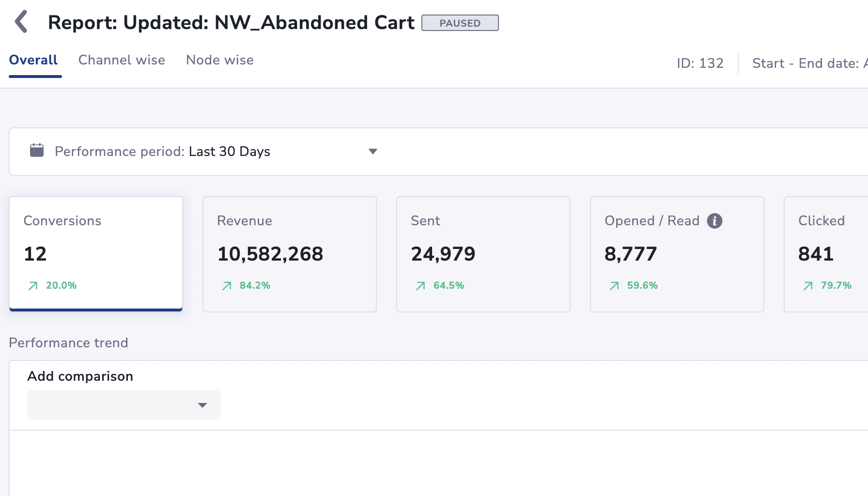Expand the Add comparison dropdown
The width and height of the screenshot is (868, 496).
pos(124,405)
